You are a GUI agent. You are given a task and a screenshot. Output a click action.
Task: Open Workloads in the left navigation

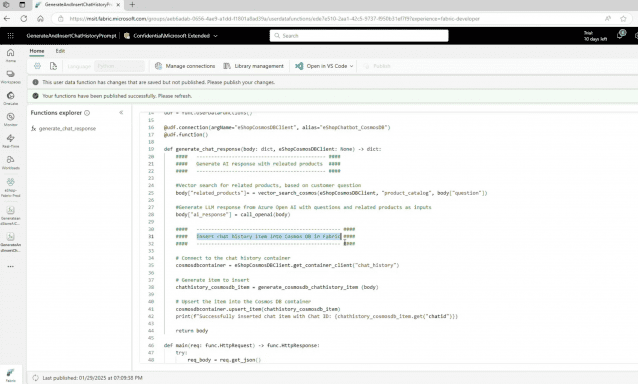[x=11, y=162]
